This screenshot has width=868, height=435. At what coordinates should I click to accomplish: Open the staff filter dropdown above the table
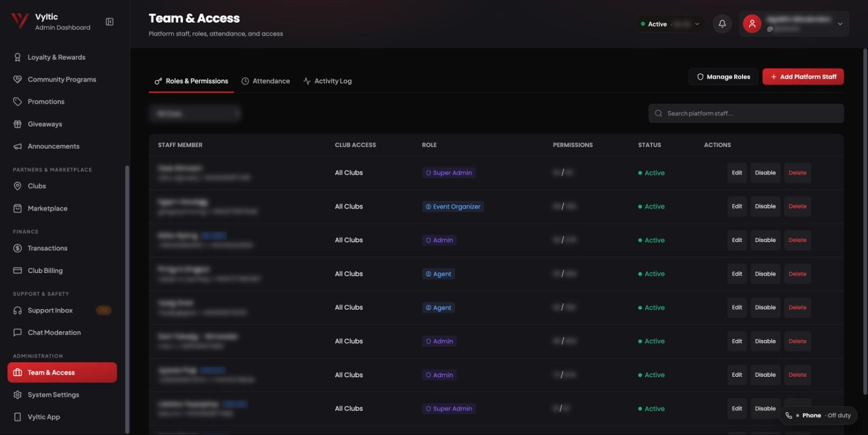(x=195, y=113)
